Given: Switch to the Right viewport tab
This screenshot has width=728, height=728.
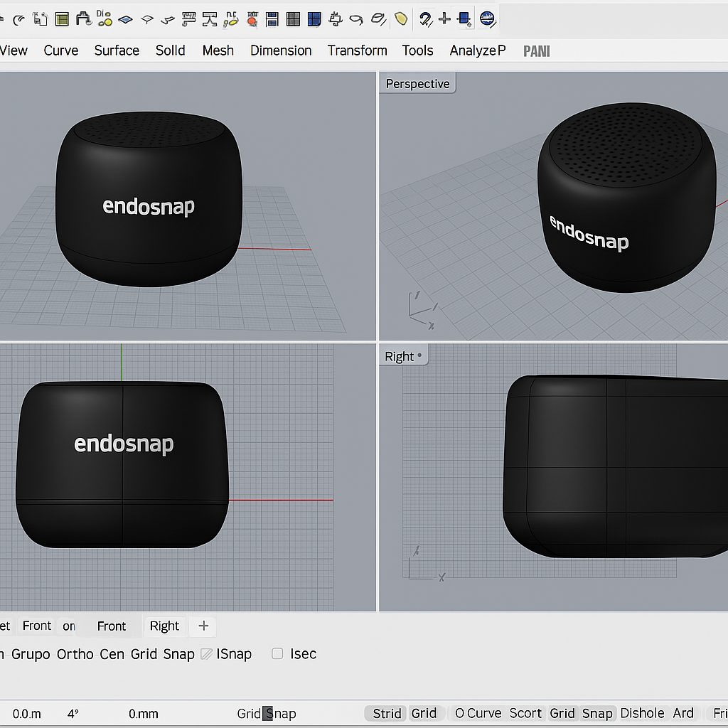Looking at the screenshot, I should coord(164,626).
